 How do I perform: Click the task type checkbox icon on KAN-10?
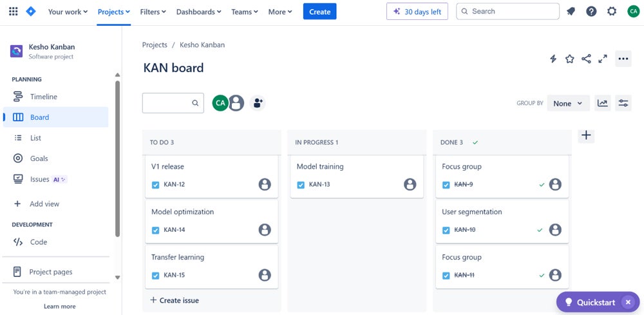click(x=446, y=230)
